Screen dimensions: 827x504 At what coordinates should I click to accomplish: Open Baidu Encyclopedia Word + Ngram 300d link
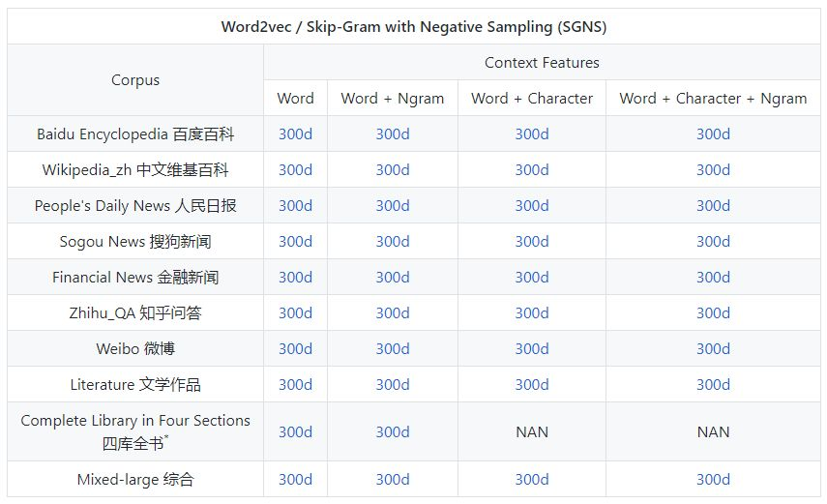click(393, 134)
